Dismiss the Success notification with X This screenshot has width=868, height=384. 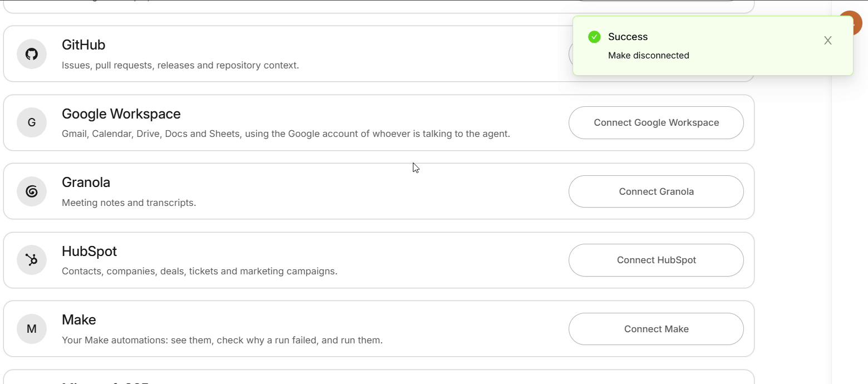[828, 41]
